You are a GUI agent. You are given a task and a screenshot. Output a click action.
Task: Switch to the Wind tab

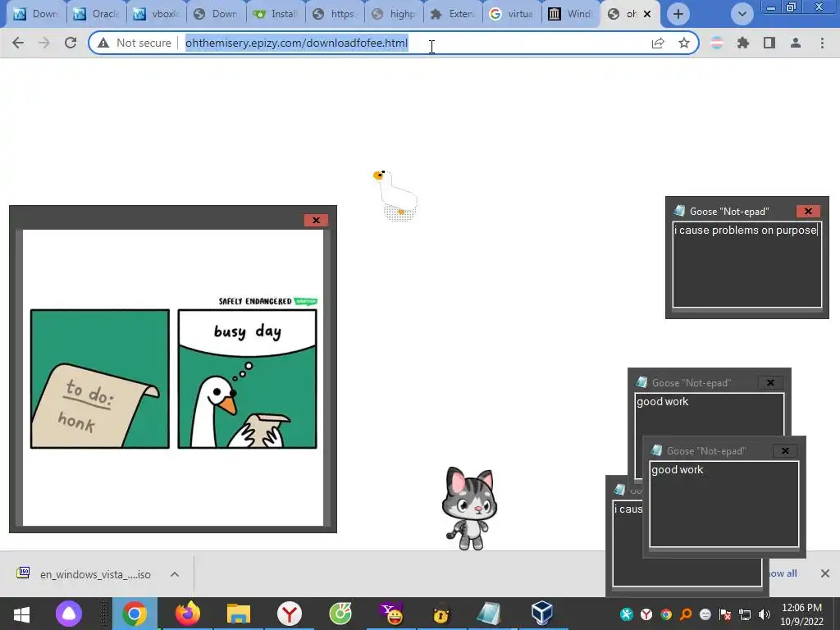coord(571,14)
